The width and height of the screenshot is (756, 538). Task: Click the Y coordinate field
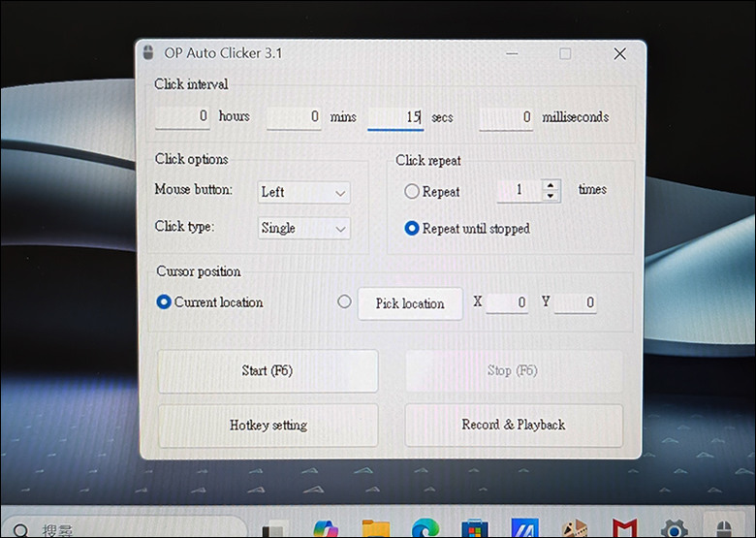(x=575, y=303)
